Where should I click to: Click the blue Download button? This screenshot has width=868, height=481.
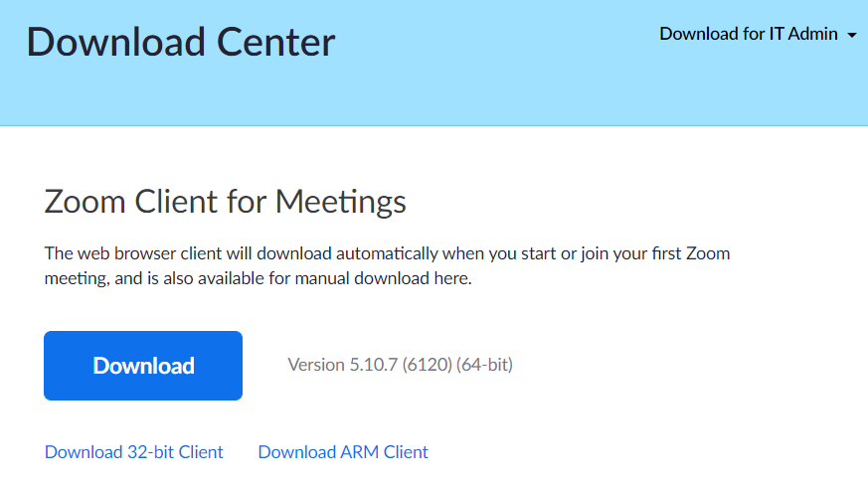pyautogui.click(x=143, y=366)
